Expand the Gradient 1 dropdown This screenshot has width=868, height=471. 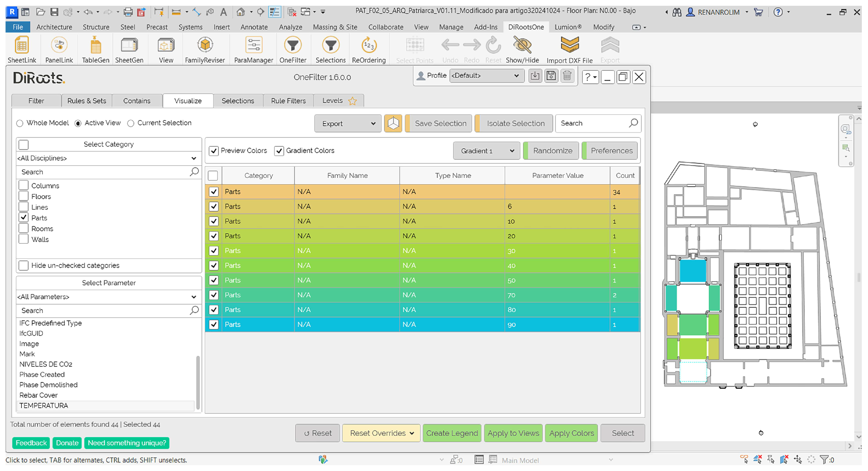point(487,151)
